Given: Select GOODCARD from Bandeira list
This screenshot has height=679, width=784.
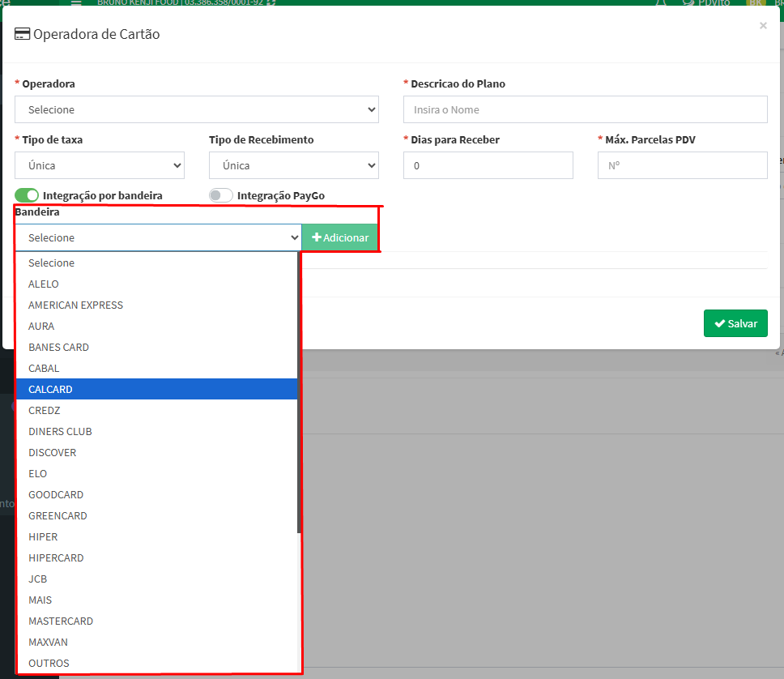Looking at the screenshot, I should [x=156, y=494].
